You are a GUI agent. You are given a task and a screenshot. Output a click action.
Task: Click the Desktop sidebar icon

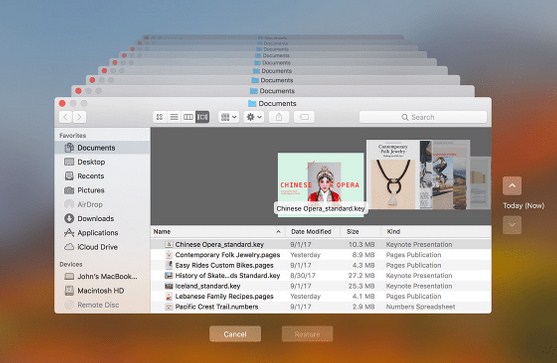tap(69, 162)
